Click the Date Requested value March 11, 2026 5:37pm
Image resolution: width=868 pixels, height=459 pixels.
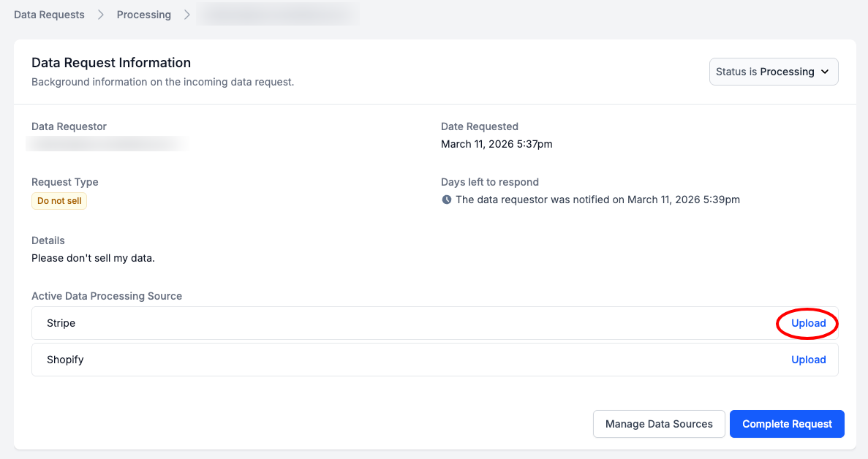click(497, 144)
